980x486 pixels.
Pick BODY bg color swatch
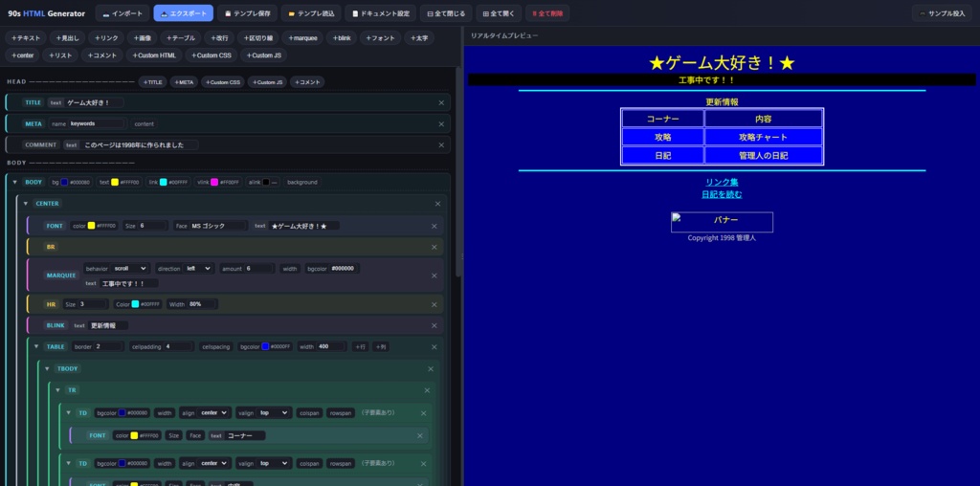[64, 183]
